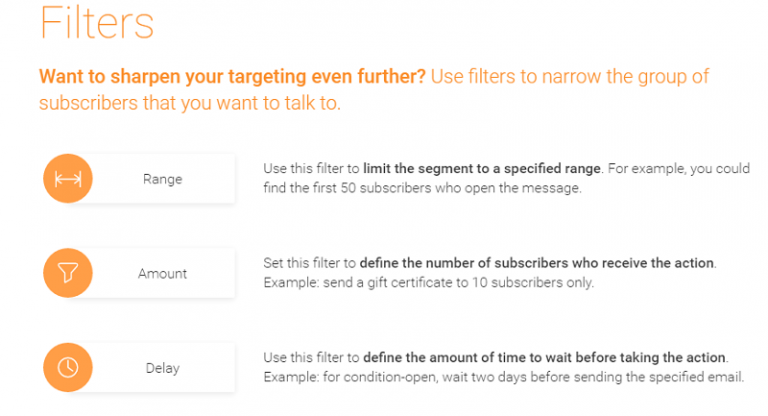Click 'Use this filter to' in Delay description
768x416 pixels.
[x=312, y=358]
